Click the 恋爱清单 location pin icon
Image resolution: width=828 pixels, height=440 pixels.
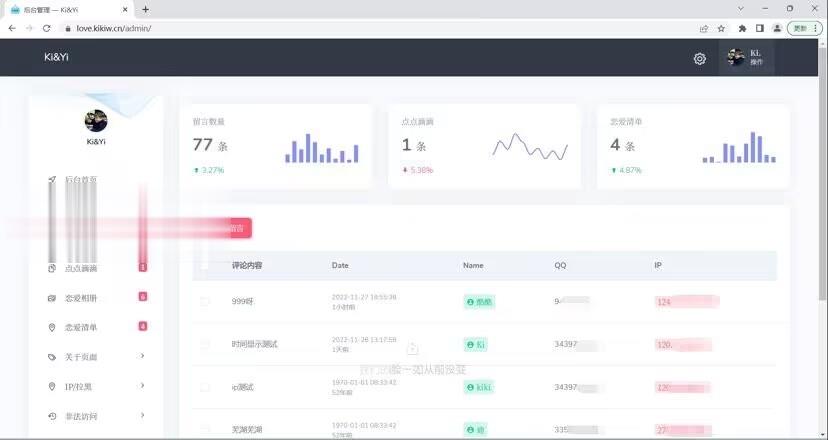pyautogui.click(x=52, y=327)
